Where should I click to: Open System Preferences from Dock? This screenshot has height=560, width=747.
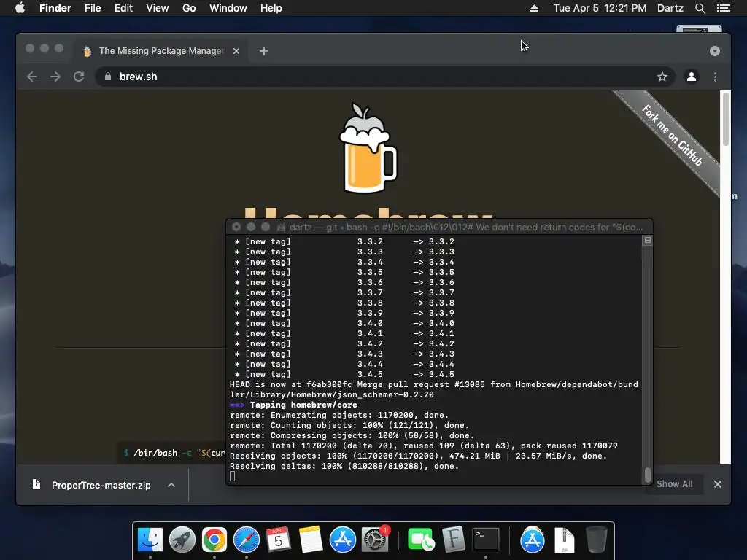click(375, 540)
